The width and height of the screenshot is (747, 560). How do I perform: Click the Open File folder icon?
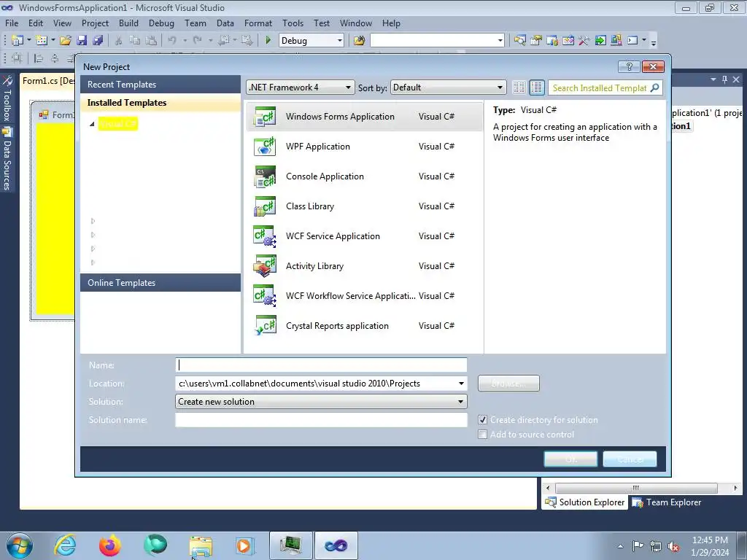(66, 41)
